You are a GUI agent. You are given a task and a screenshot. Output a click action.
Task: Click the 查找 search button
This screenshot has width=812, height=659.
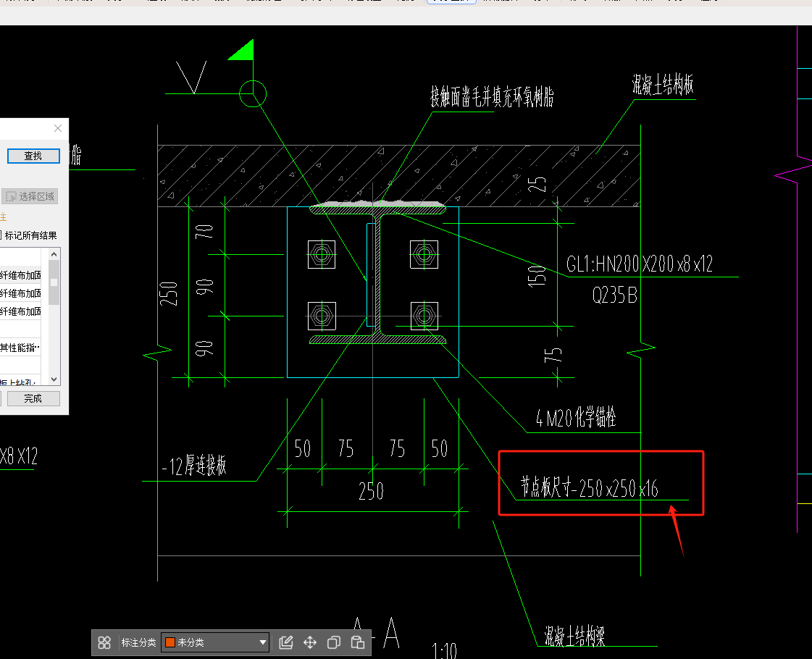(x=33, y=156)
